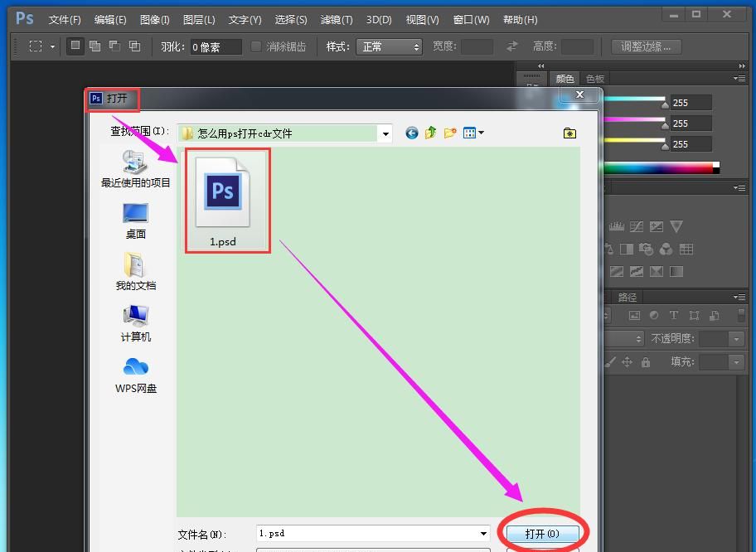Open the 文件(F) menu
Image resolution: width=756 pixels, height=552 pixels.
coord(65,20)
